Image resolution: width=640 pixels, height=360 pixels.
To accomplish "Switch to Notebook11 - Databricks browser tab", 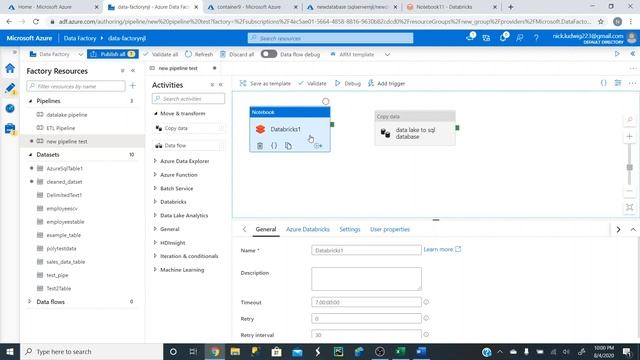I will click(452, 7).
